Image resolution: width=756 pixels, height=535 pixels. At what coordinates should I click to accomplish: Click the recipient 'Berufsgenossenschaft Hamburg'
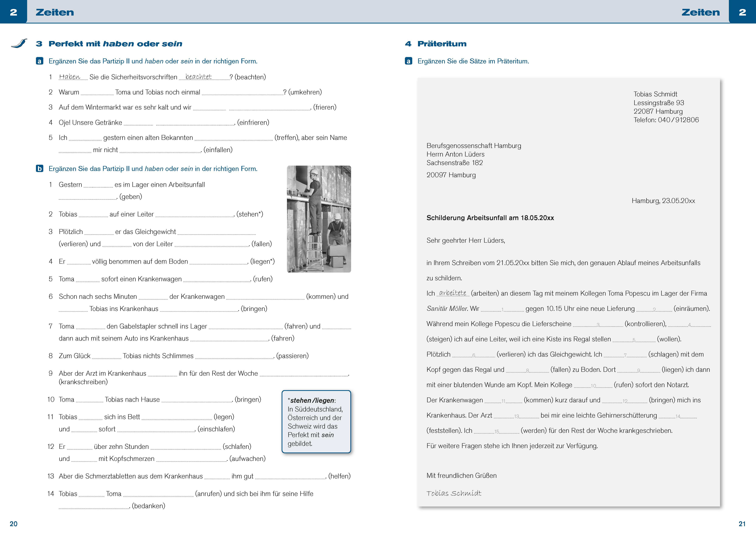[x=474, y=146]
